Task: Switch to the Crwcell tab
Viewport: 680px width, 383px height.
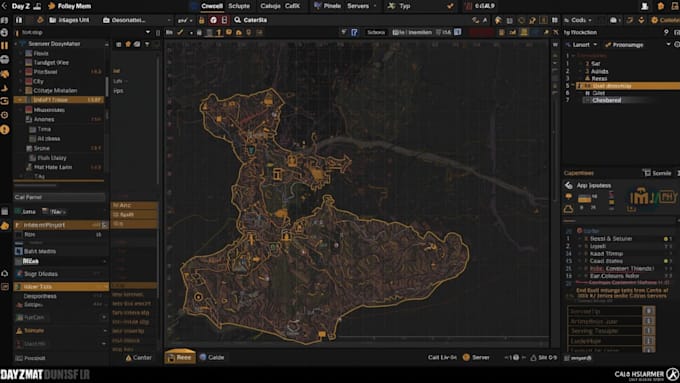Action: tap(212, 6)
